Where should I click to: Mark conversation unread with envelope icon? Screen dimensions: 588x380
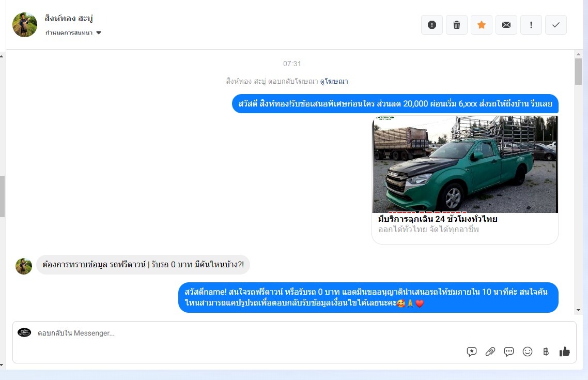(x=506, y=25)
